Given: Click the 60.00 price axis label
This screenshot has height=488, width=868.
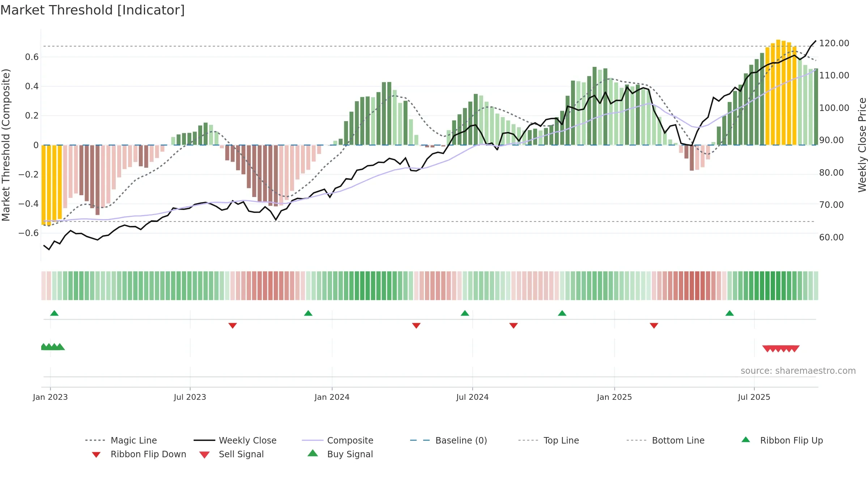Looking at the screenshot, I should (x=831, y=237).
